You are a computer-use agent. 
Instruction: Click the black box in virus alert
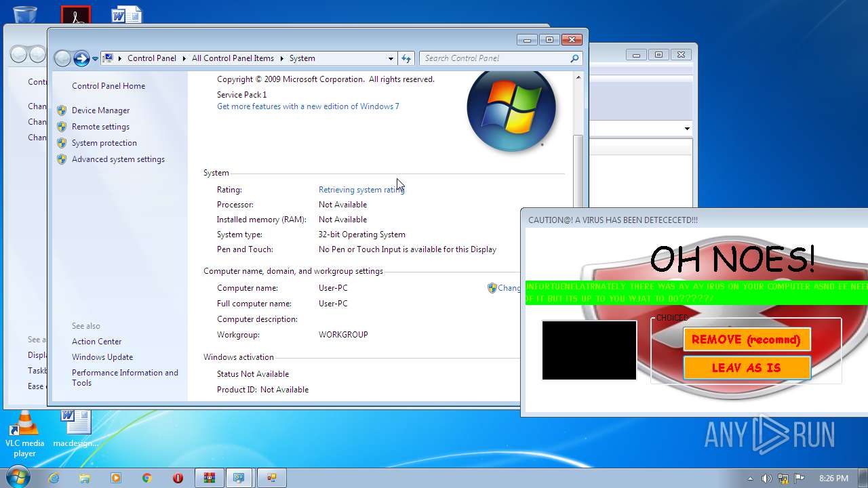pyautogui.click(x=589, y=350)
